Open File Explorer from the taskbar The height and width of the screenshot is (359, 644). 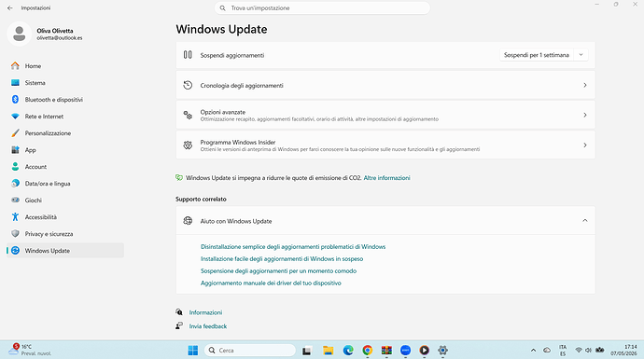tap(328, 350)
